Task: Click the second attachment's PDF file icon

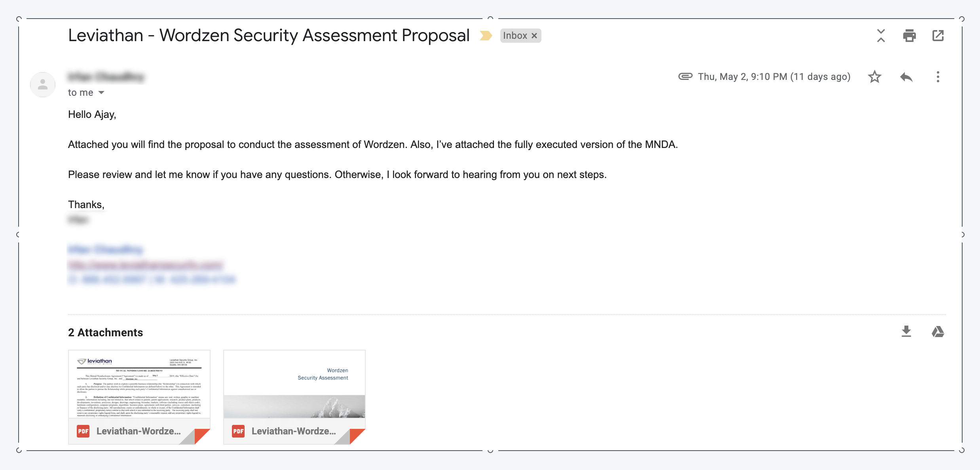Action: pos(238,431)
